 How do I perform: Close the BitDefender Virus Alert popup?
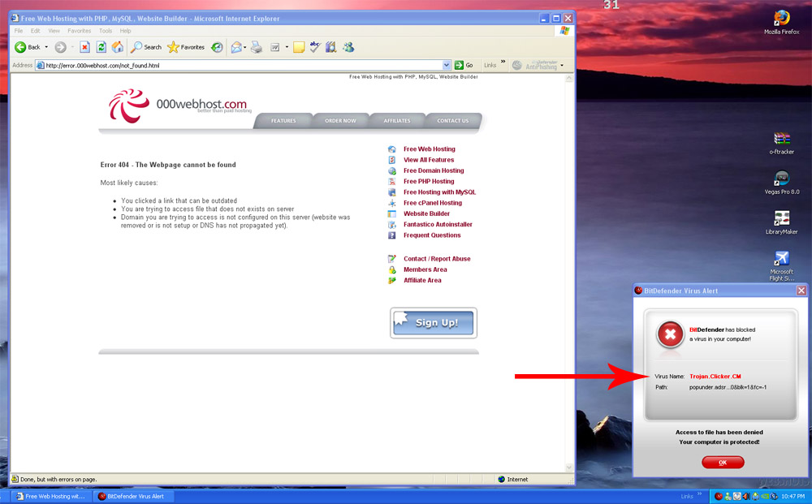click(x=801, y=291)
